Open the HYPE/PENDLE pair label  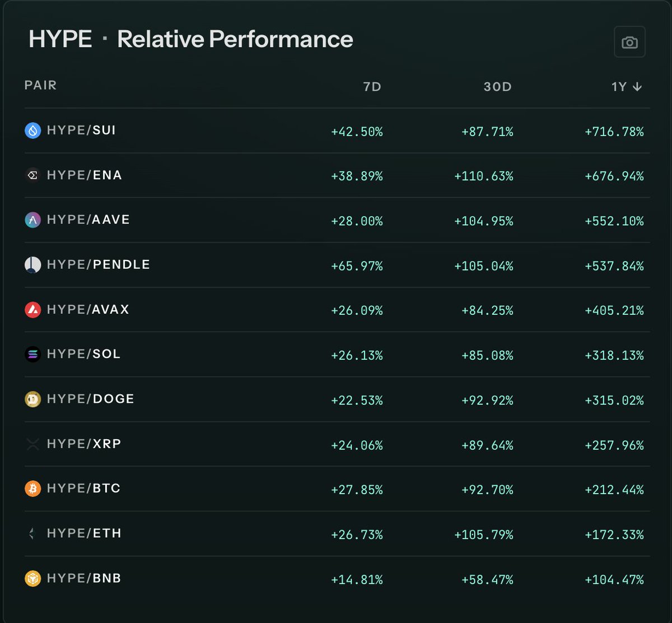99,264
